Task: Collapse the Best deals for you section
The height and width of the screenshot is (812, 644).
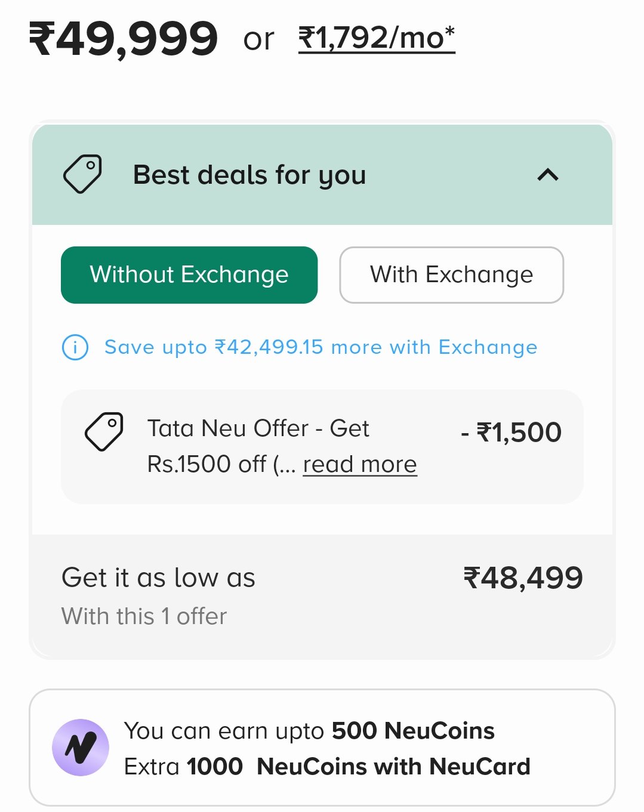Action: click(x=548, y=175)
